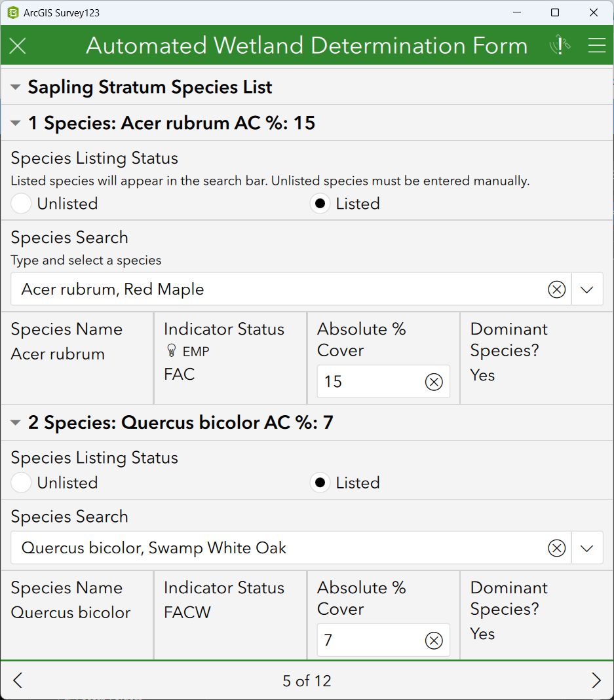Image resolution: width=614 pixels, height=700 pixels.
Task: Click the location status warning icon
Action: pos(560,45)
